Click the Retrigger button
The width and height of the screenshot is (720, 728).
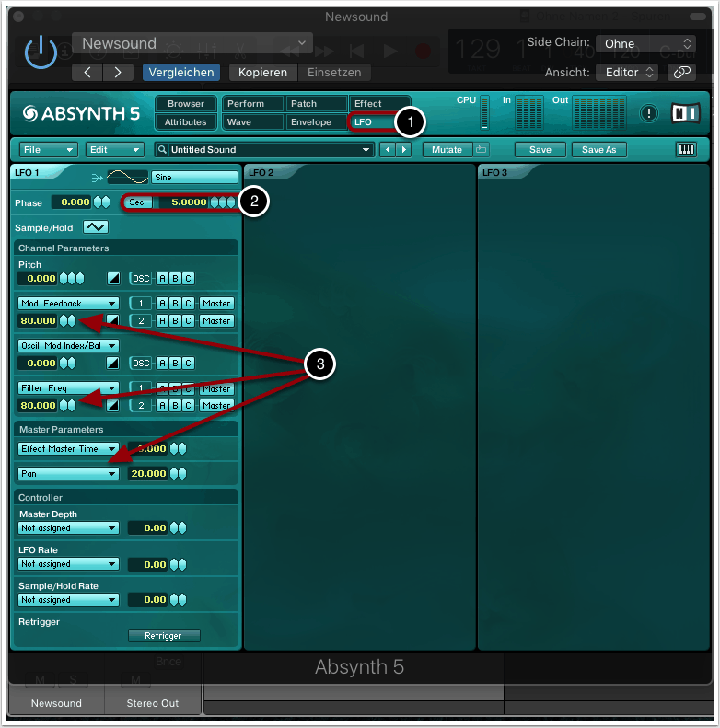pos(164,636)
